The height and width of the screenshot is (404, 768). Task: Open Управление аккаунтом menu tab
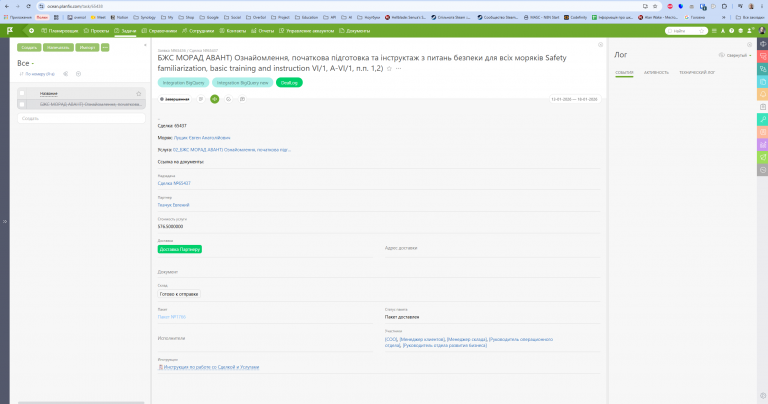[x=307, y=30]
